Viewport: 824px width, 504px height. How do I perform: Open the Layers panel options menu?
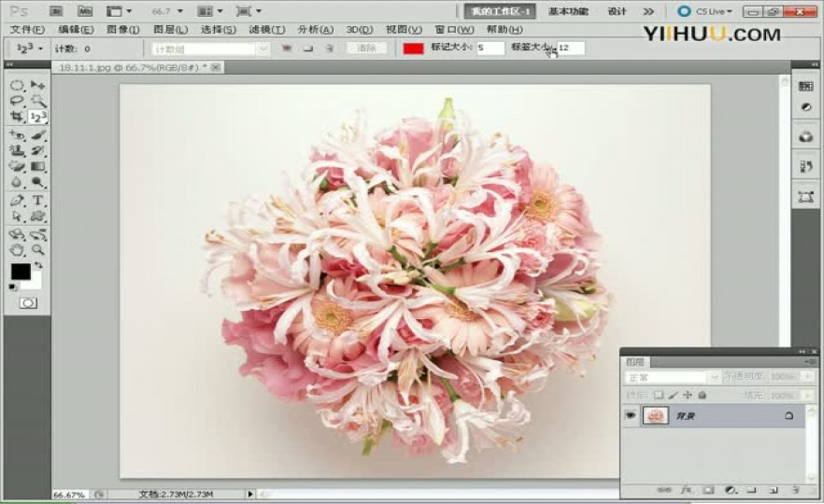[809, 362]
